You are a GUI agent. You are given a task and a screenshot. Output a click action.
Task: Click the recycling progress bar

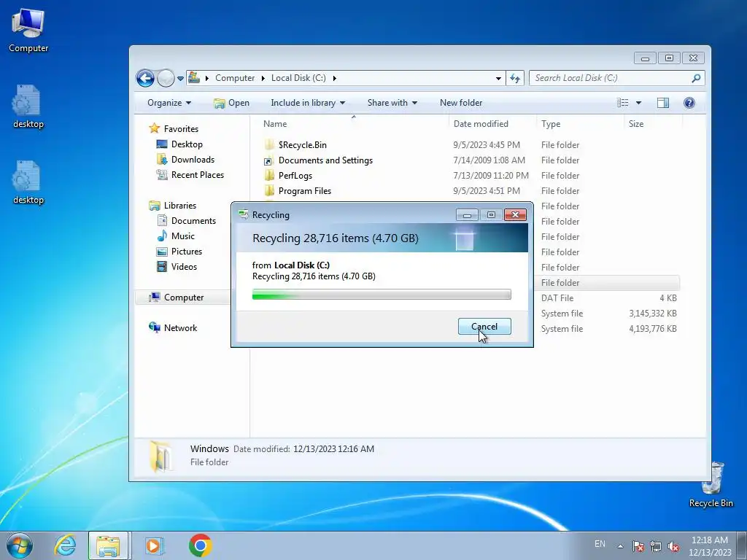tap(382, 295)
